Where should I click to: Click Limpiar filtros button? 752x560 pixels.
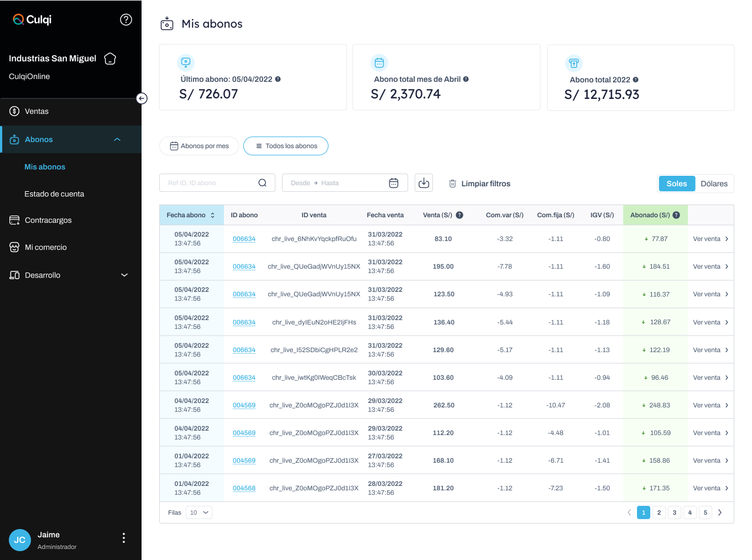tap(479, 184)
